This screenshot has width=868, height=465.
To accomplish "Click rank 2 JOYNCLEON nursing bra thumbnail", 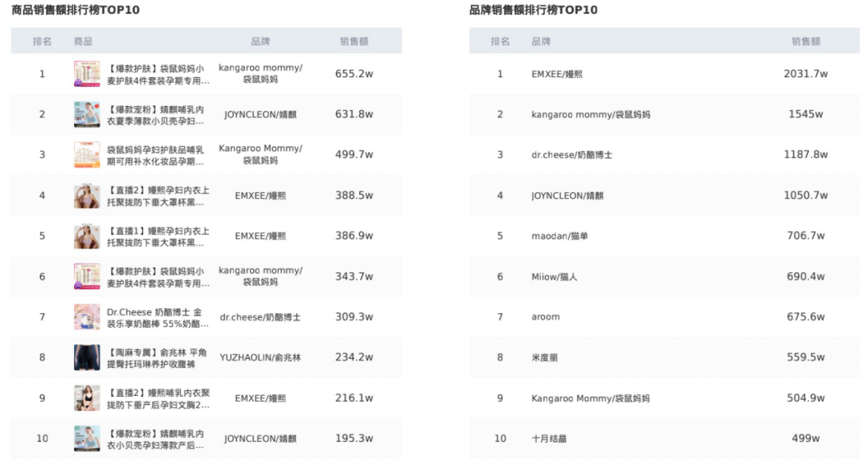I will pyautogui.click(x=87, y=115).
